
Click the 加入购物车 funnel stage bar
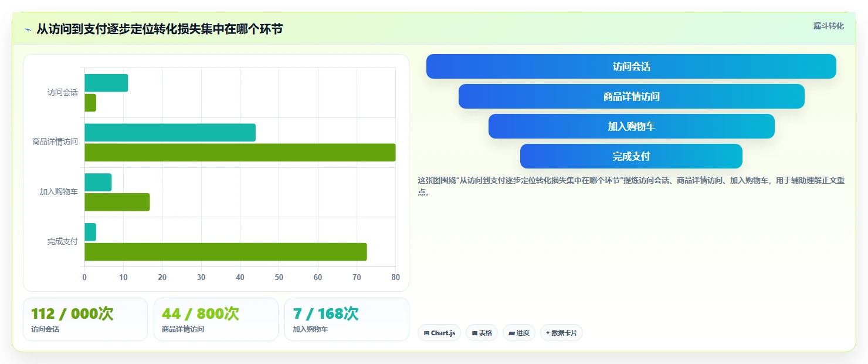(631, 126)
